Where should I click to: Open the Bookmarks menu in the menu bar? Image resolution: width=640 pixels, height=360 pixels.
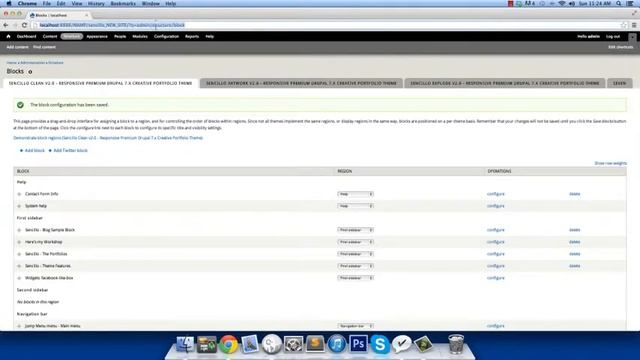123,4
